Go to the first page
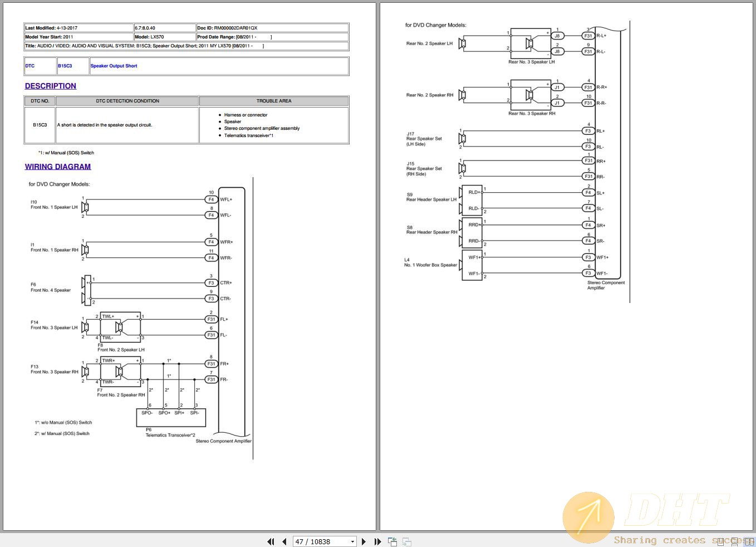 [271, 541]
